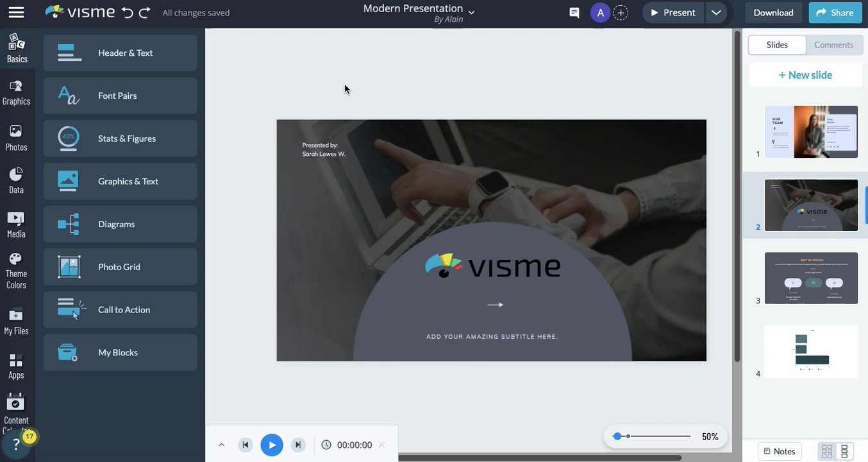868x462 pixels.
Task: Select the Visme logo on the slide
Action: coord(492,266)
